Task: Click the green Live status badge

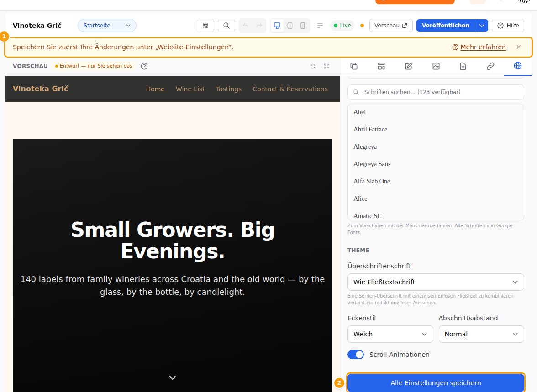Action: point(342,26)
